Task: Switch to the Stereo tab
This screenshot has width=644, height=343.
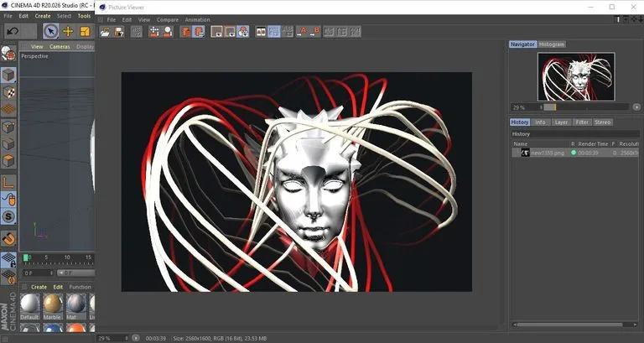Action: [x=603, y=122]
